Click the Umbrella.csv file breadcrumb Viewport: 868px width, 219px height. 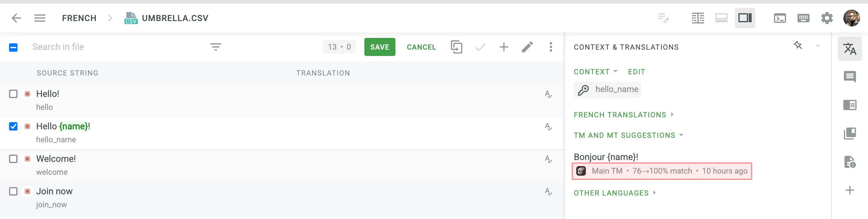175,18
